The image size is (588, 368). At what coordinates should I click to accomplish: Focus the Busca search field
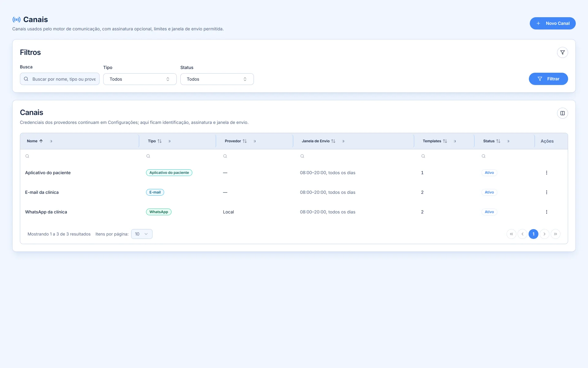[60, 79]
